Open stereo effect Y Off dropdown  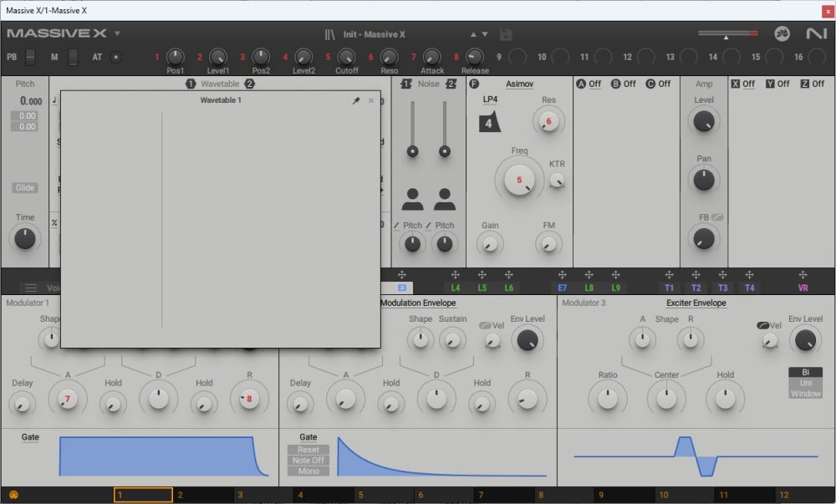pyautogui.click(x=782, y=84)
